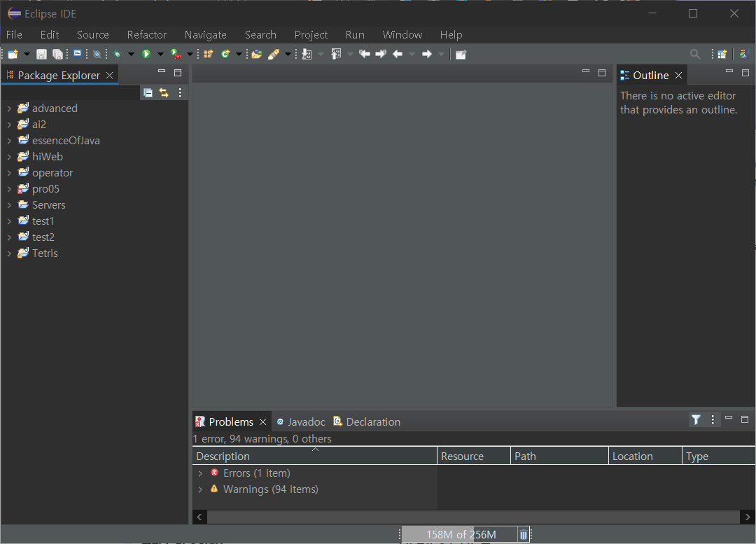Select the Servers folder
756x544 pixels.
tap(48, 205)
